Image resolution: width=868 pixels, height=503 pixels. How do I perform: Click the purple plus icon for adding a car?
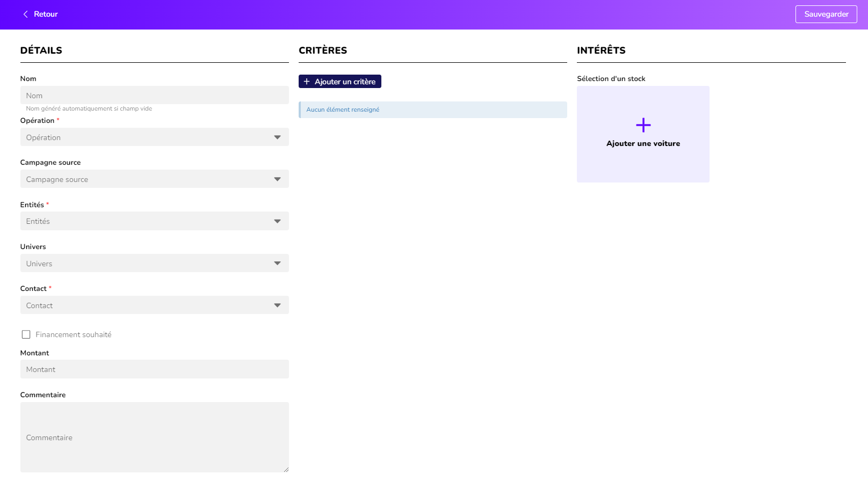click(643, 125)
